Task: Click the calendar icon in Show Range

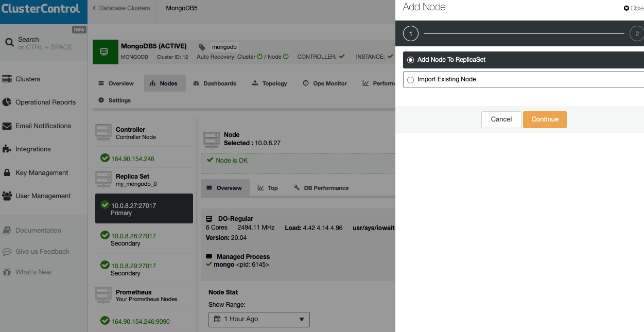Action: (217, 319)
